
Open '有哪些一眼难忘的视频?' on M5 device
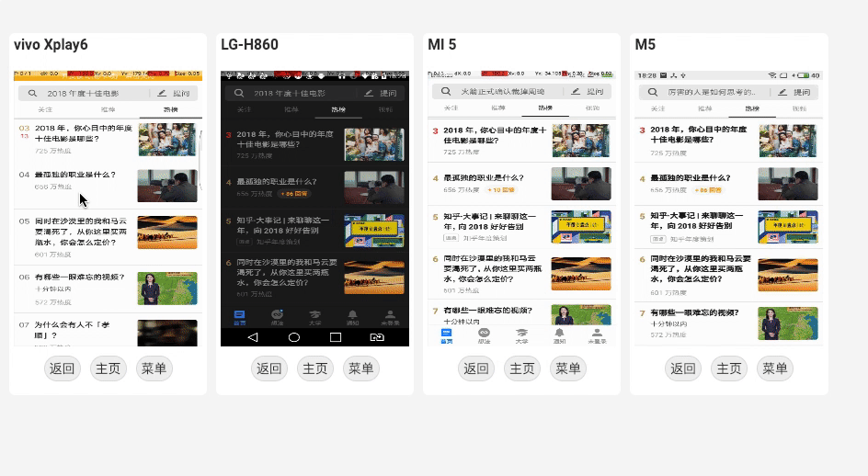click(695, 312)
